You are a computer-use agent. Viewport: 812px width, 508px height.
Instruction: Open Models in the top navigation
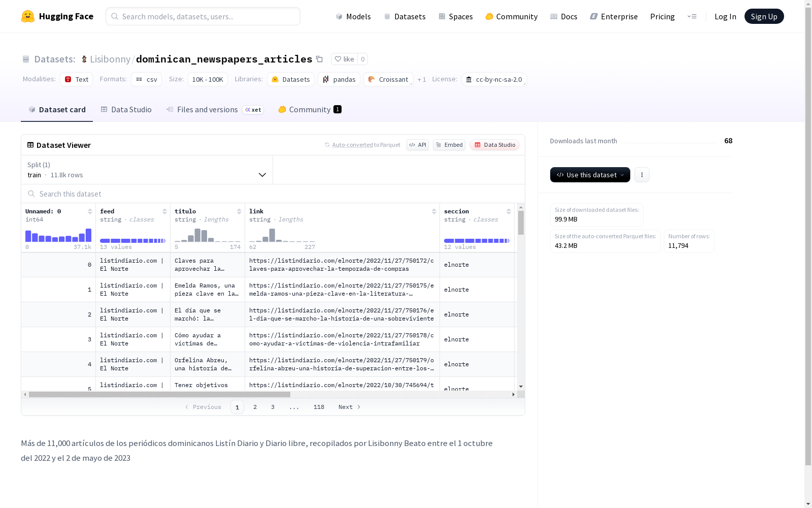coord(353,16)
